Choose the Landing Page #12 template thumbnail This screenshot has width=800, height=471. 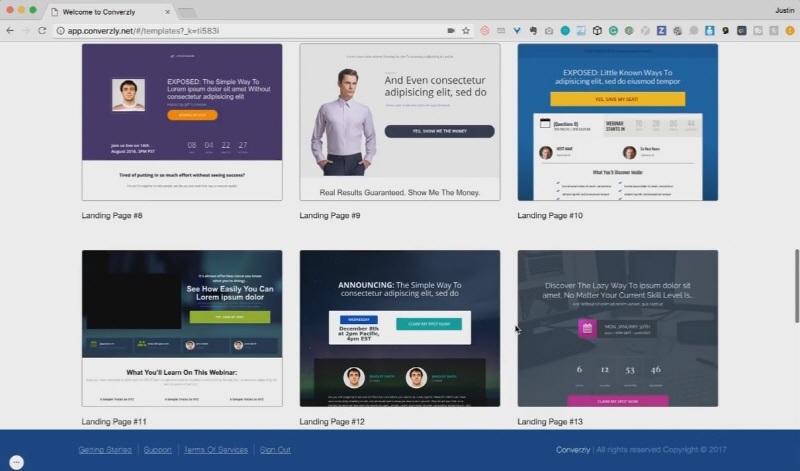(399, 328)
